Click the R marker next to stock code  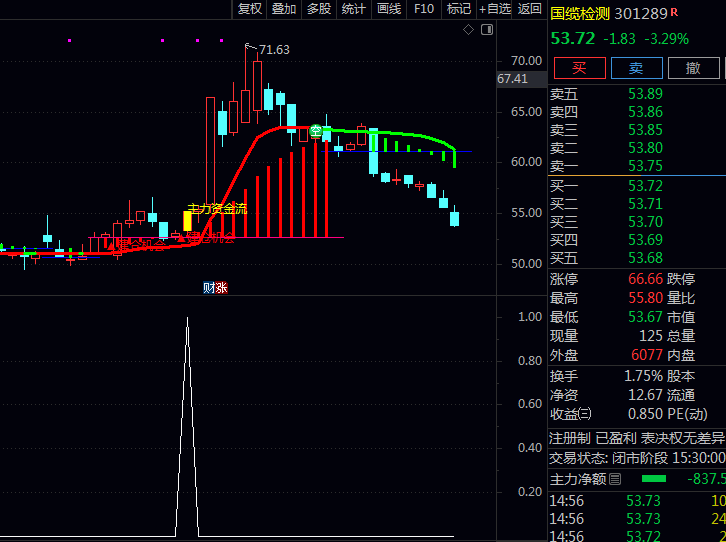coord(674,12)
